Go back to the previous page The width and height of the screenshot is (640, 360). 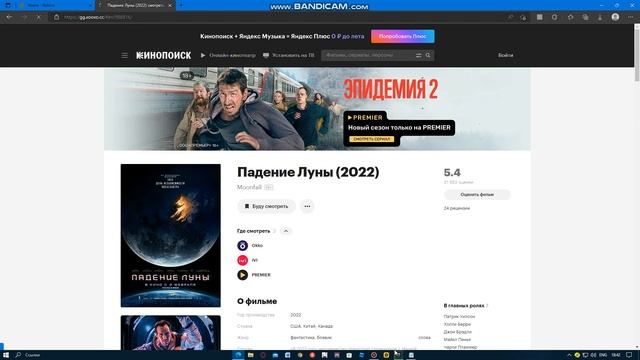9,17
